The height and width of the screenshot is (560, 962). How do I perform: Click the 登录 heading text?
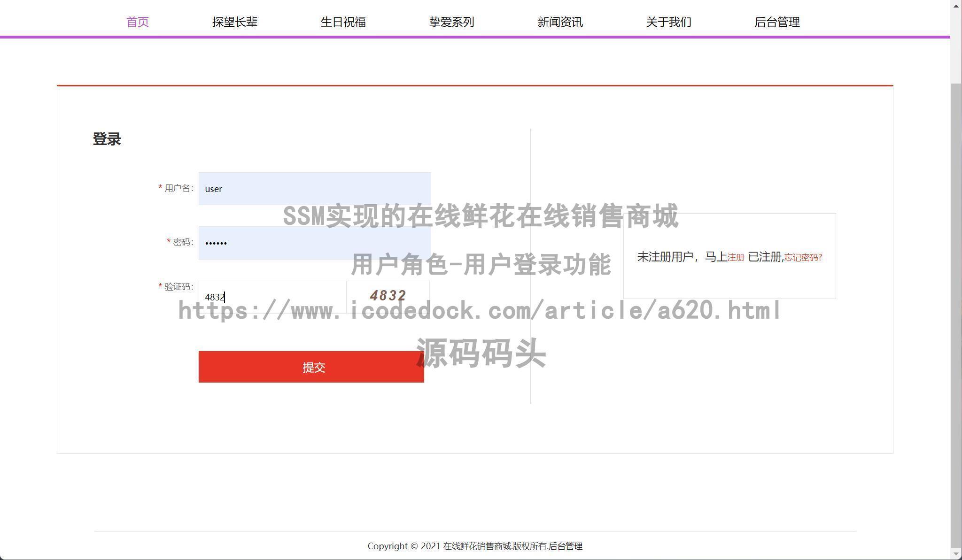tap(107, 138)
